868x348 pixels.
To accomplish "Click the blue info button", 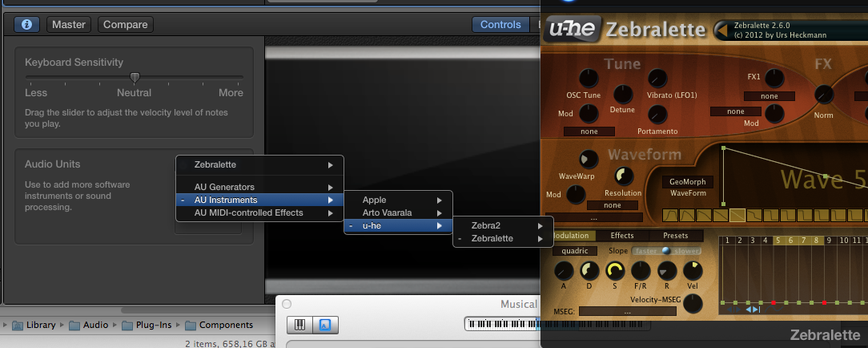I will point(26,24).
